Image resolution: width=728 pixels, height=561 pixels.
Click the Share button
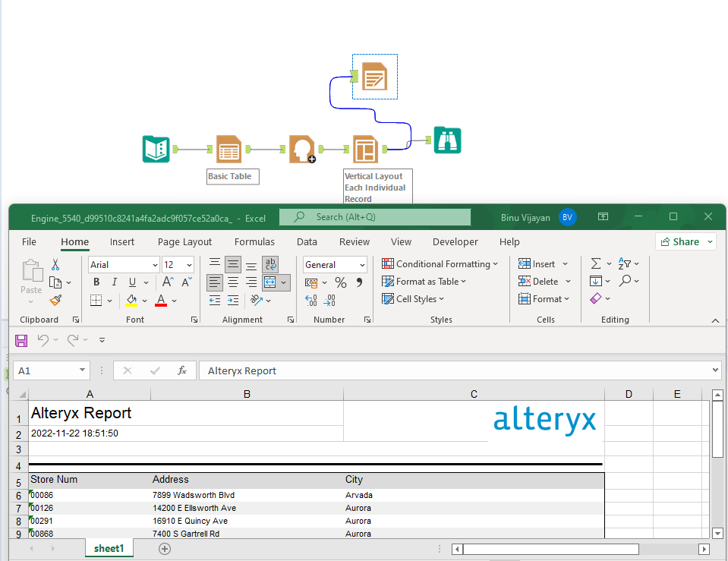pos(684,241)
